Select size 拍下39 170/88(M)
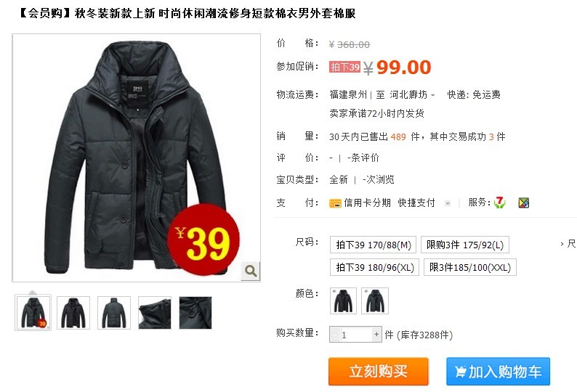Image resolution: width=577 pixels, height=392 pixels. [373, 245]
